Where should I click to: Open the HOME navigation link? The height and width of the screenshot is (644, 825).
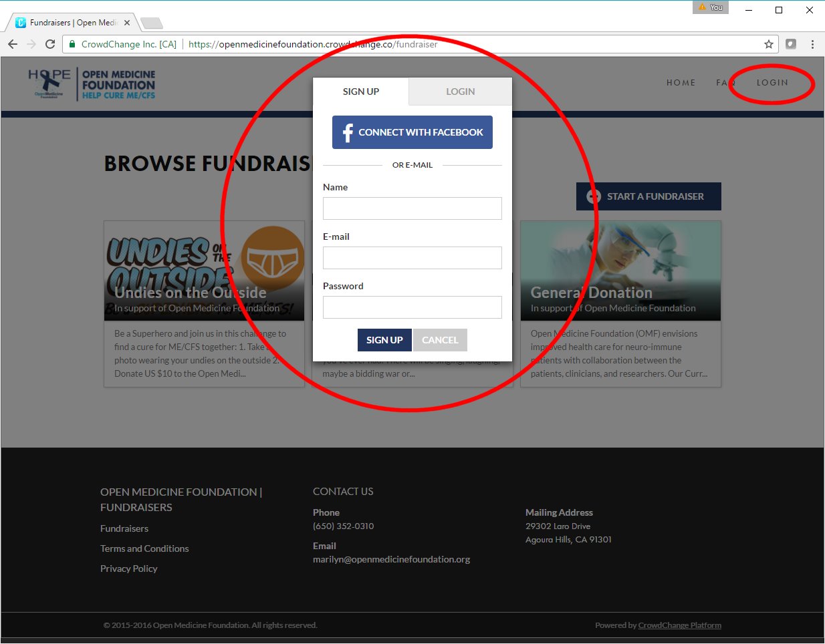click(x=681, y=83)
